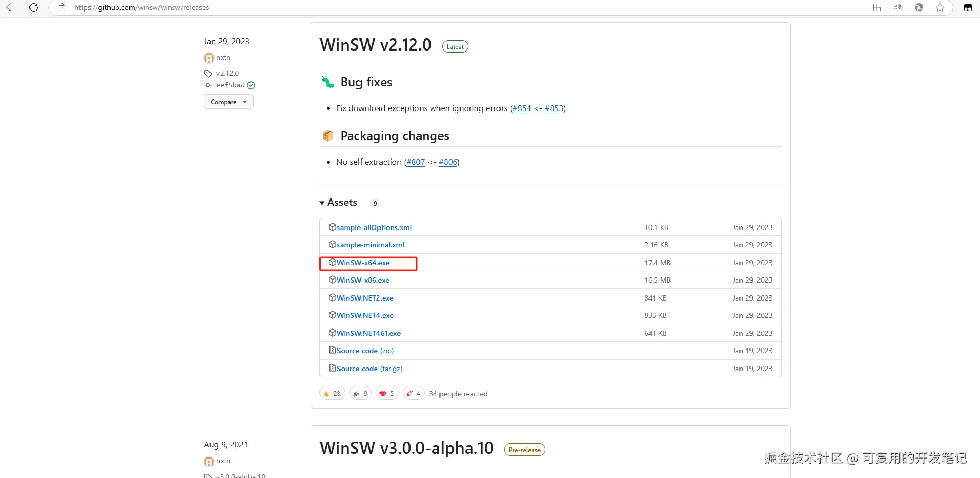The image size is (980, 478).
Task: Download WinSW.NET2.exe
Action: 365,298
